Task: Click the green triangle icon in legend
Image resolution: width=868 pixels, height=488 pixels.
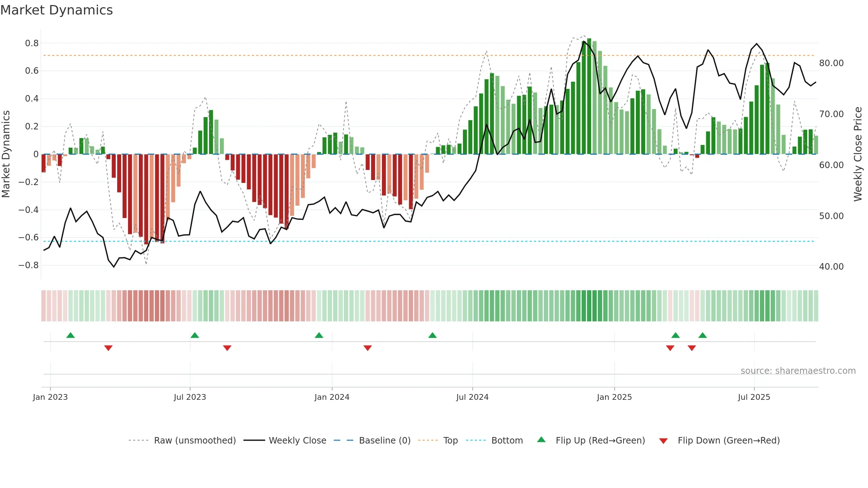Action: (541, 440)
